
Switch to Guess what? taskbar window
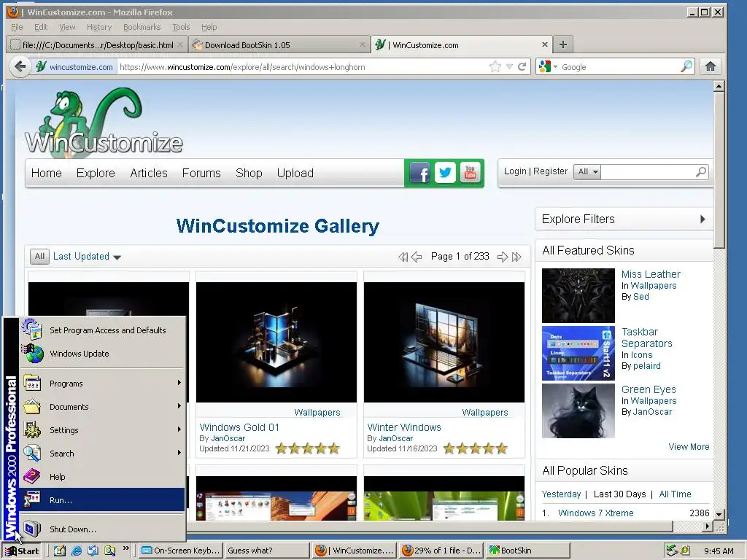pyautogui.click(x=266, y=551)
